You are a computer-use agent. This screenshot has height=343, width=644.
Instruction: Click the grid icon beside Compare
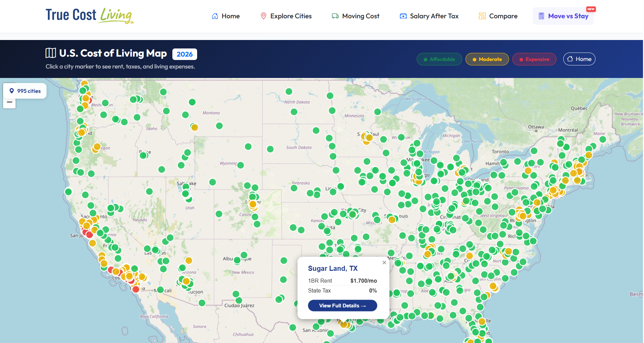click(482, 16)
